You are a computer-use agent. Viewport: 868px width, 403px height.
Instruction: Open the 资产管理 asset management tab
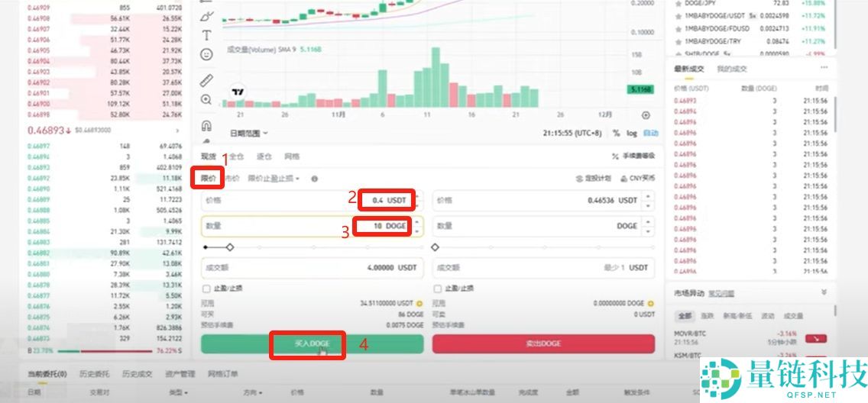click(180, 374)
